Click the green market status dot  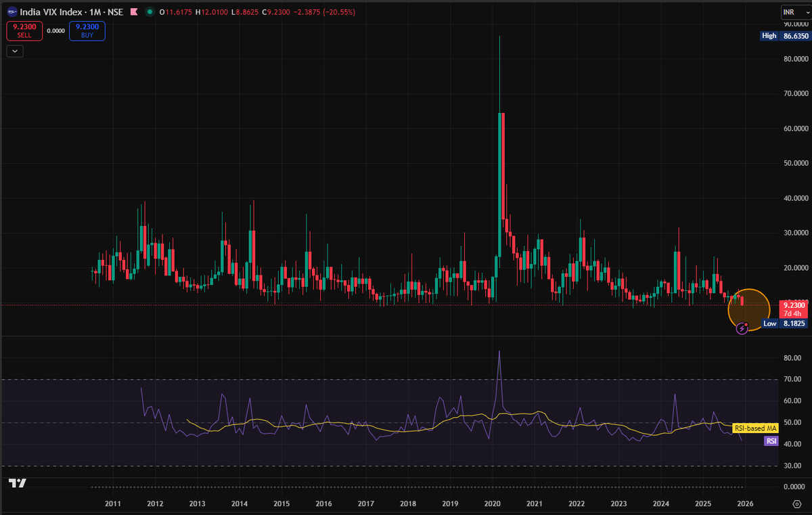[x=150, y=12]
